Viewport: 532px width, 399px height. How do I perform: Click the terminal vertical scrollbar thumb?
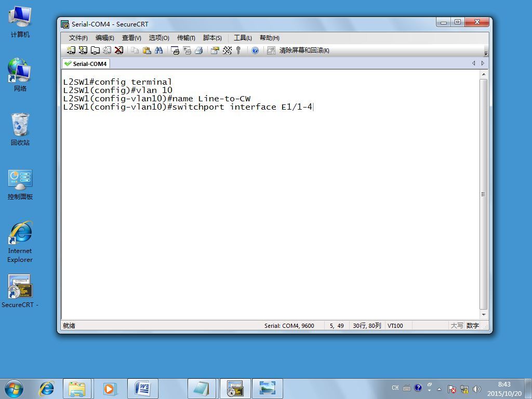point(484,194)
